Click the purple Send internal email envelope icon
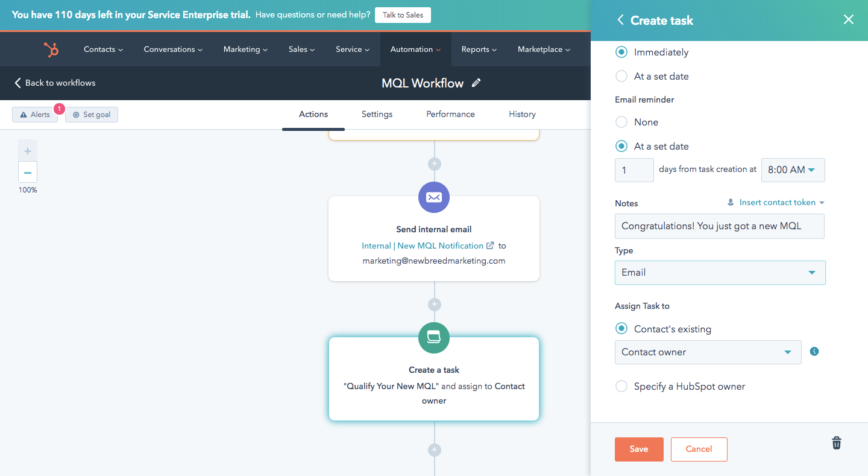Viewport: 868px width, 476px height. tap(434, 197)
